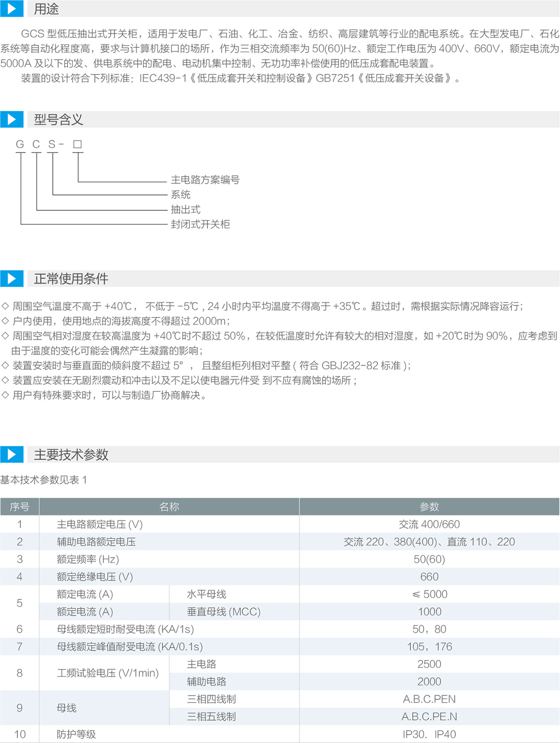Click the 垂直母线 (MCC) cell

click(223, 612)
